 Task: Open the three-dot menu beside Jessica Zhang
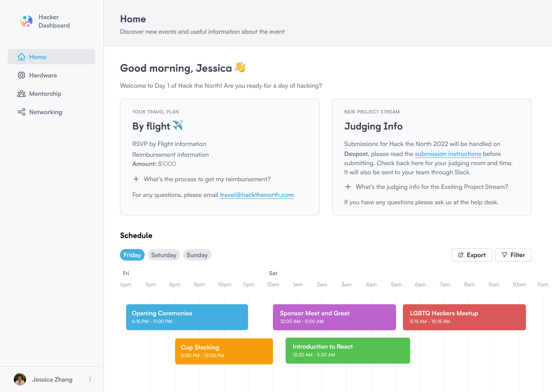[90, 379]
